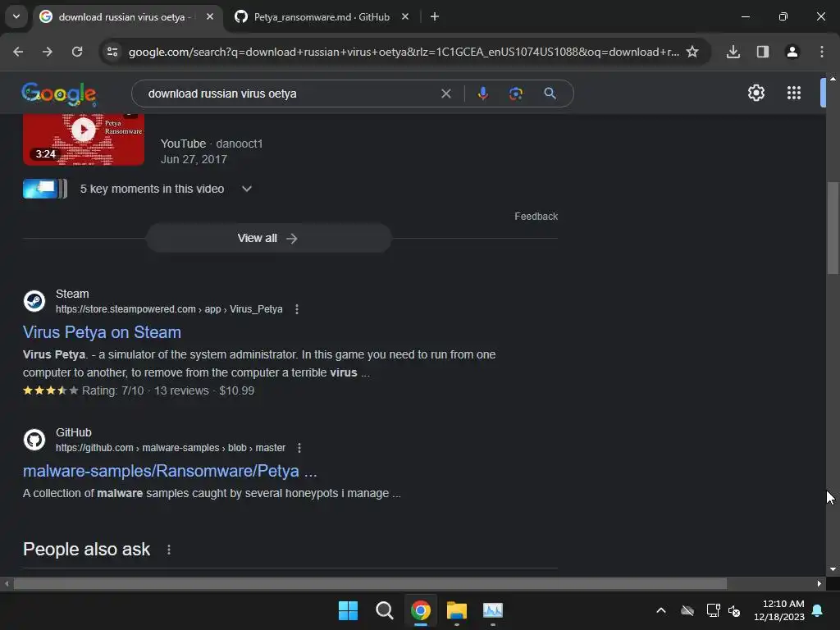Click the browser address bar URL
The height and width of the screenshot is (630, 840).
(x=404, y=52)
